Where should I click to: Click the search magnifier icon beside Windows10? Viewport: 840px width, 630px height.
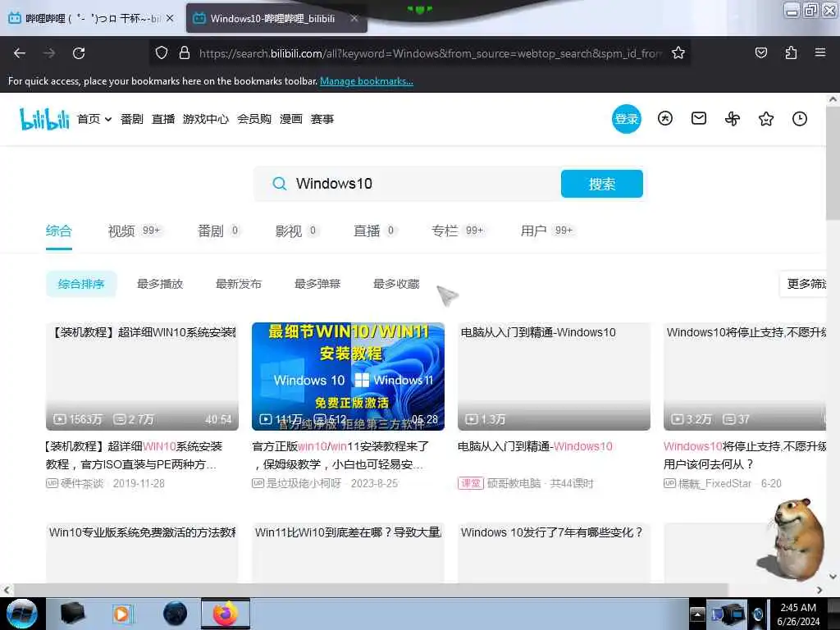279,184
